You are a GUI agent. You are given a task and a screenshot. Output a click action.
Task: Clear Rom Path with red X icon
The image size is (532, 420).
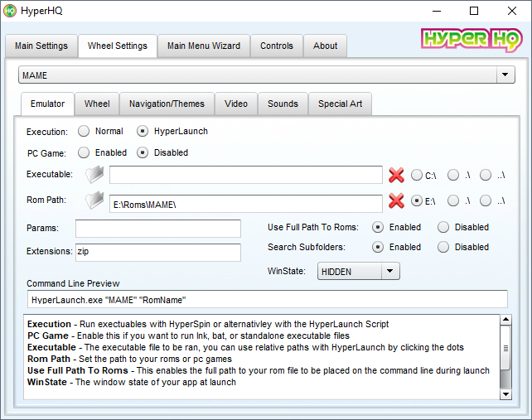[397, 201]
